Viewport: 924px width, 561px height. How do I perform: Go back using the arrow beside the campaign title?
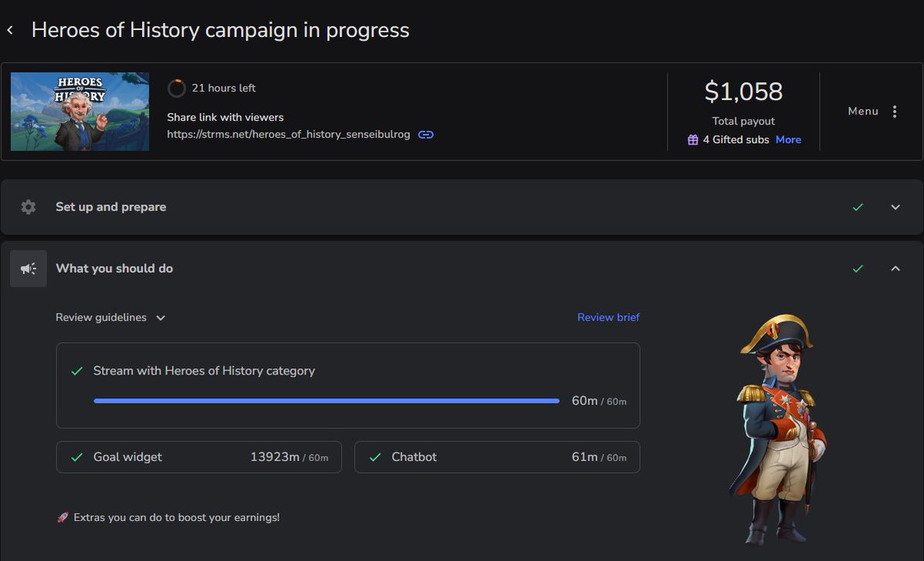point(10,31)
